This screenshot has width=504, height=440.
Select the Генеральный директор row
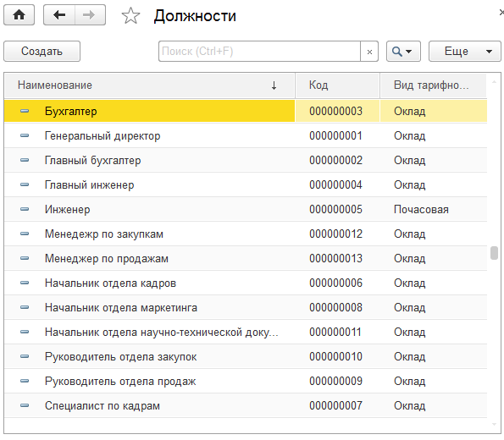click(246, 136)
